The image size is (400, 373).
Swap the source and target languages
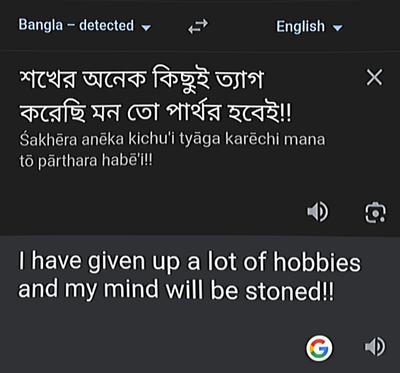pyautogui.click(x=198, y=27)
